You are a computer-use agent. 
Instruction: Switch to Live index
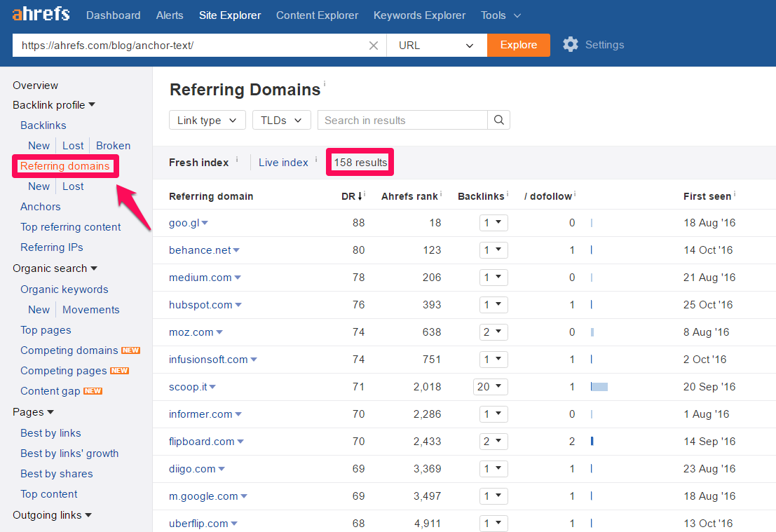point(283,163)
